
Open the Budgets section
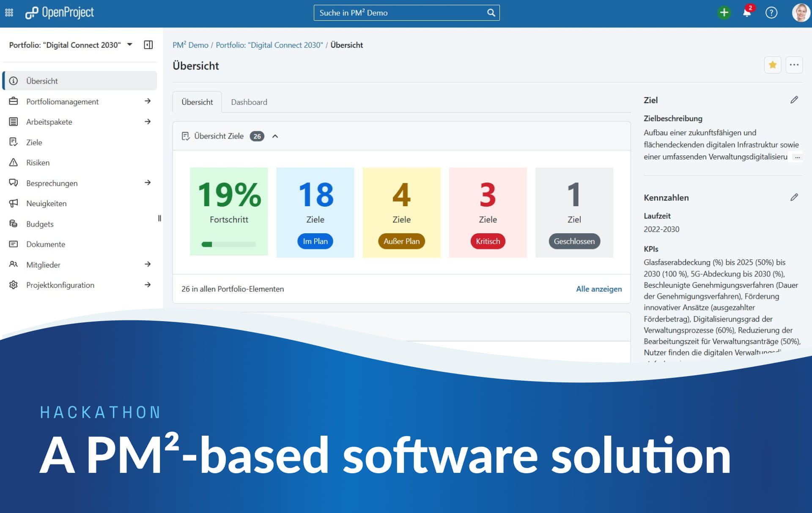pyautogui.click(x=40, y=224)
